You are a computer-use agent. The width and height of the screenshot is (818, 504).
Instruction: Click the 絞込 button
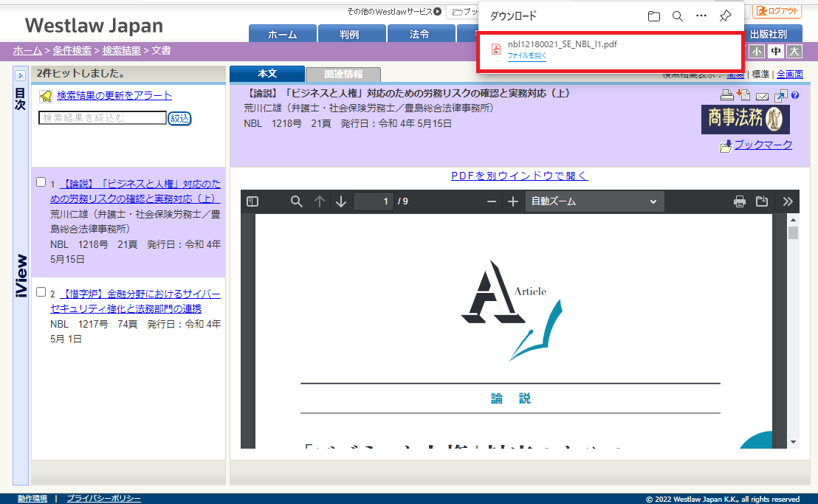[179, 118]
